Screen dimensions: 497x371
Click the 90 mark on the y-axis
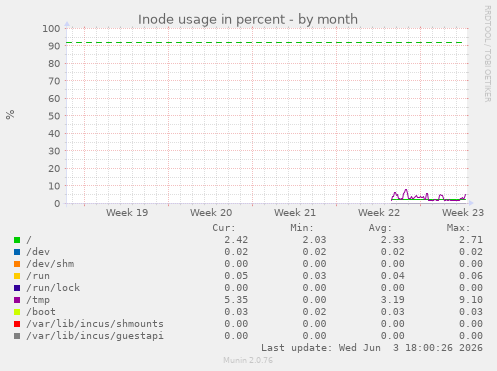[54, 46]
